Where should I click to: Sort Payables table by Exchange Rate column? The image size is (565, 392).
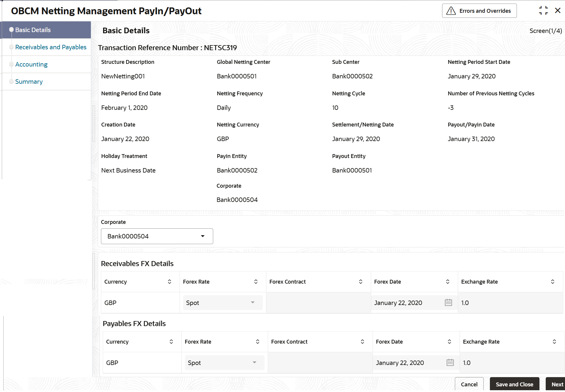[x=554, y=342]
